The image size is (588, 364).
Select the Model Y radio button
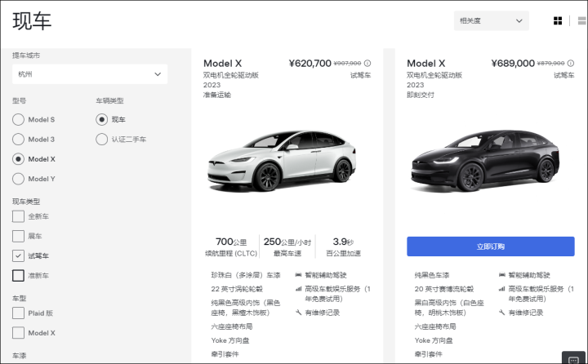pos(18,179)
